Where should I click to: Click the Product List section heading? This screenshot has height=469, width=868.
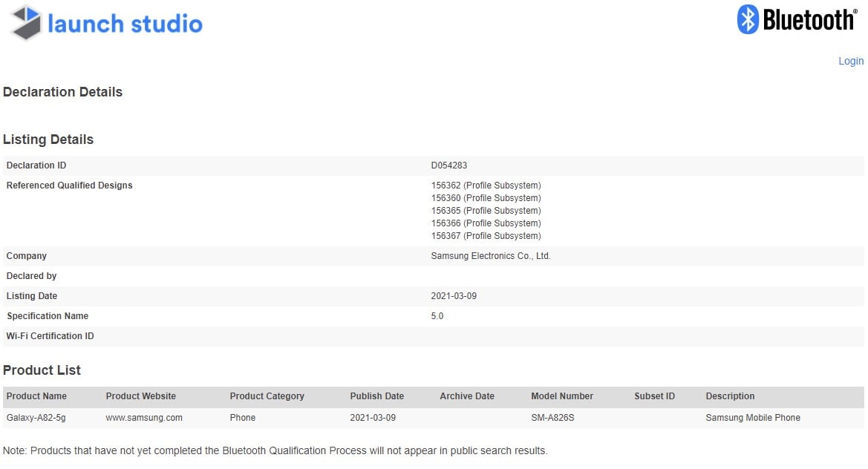[42, 370]
